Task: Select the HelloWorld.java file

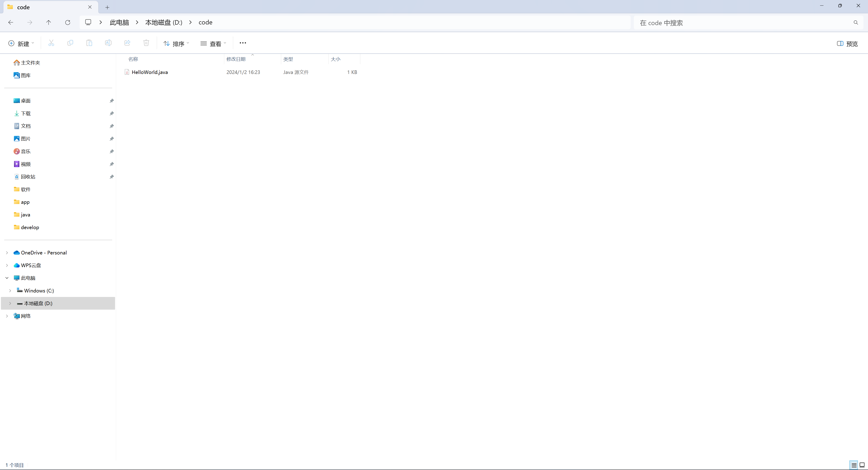Action: pyautogui.click(x=150, y=72)
